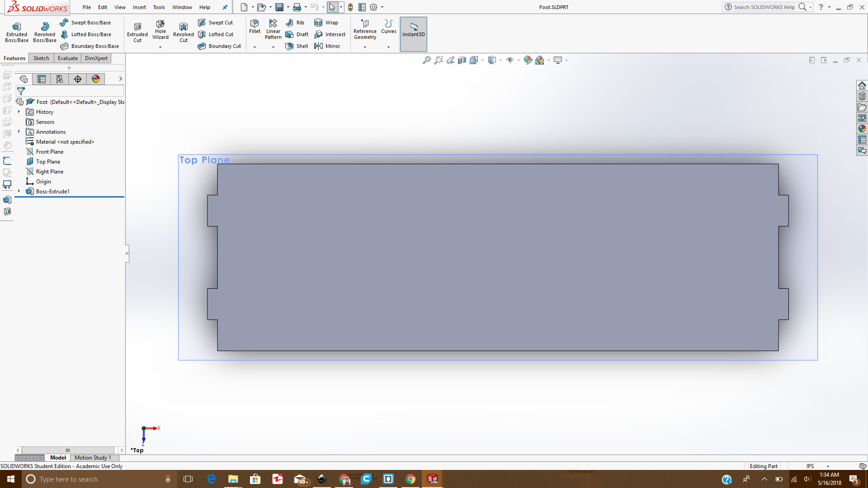Open the Linear Pattern tool

coord(273,29)
